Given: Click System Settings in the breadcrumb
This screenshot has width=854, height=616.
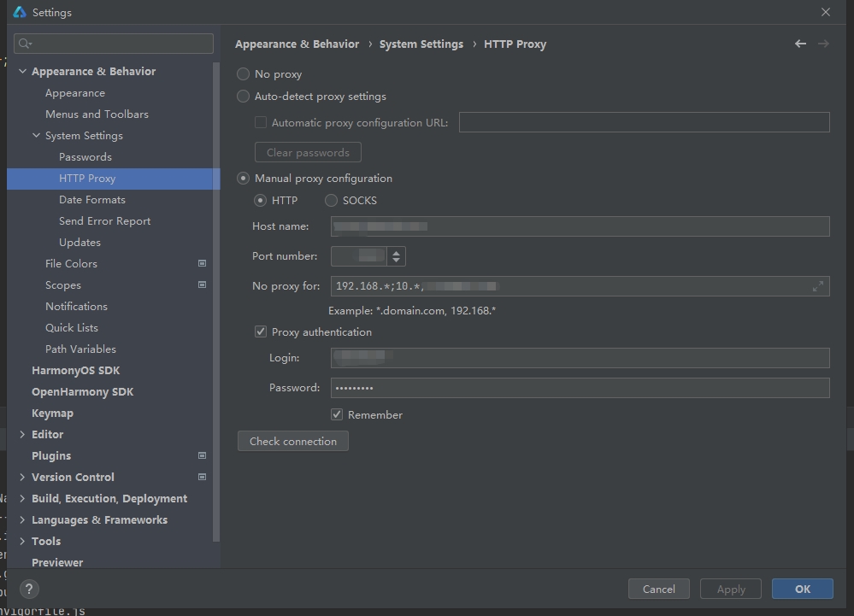Looking at the screenshot, I should (x=421, y=44).
